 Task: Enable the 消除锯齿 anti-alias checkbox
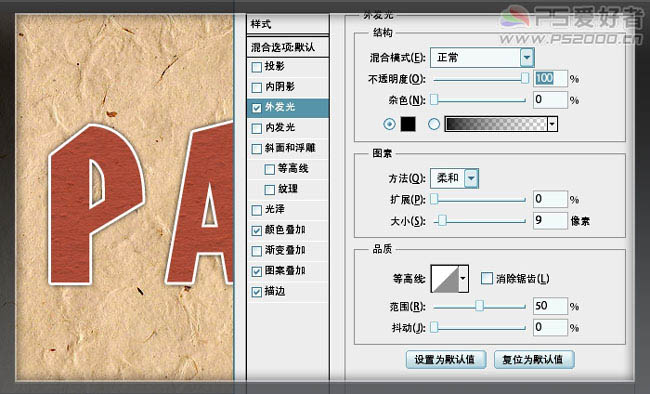(x=487, y=278)
